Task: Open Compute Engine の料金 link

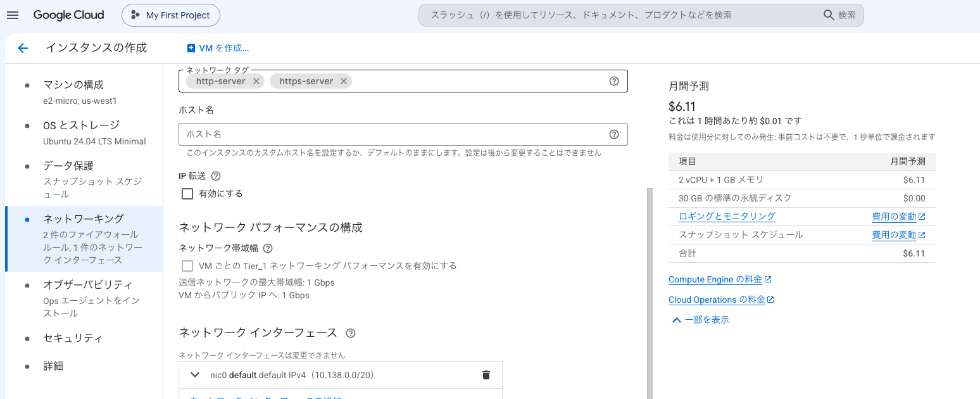Action: click(x=720, y=279)
